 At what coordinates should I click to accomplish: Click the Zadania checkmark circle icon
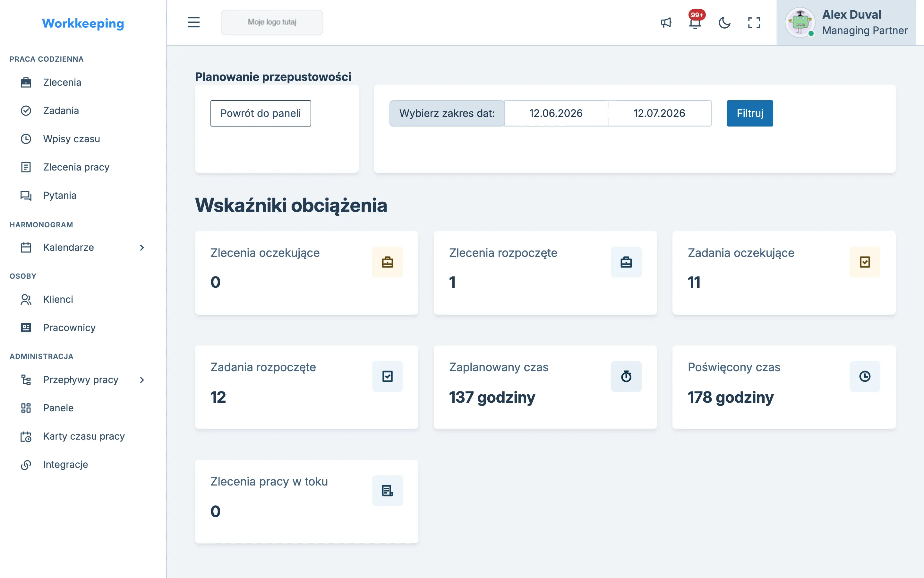point(26,110)
